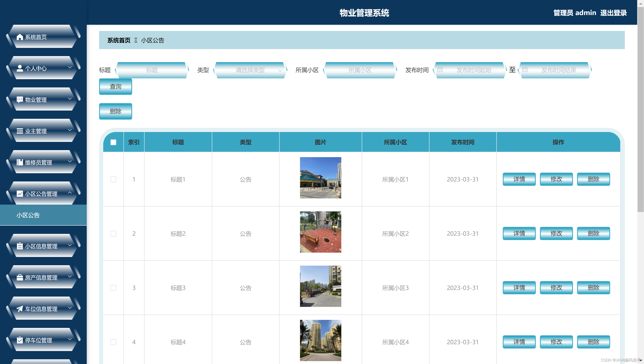The image size is (644, 364).
Task: Click the person icon for 个人中心
Action: (20, 68)
